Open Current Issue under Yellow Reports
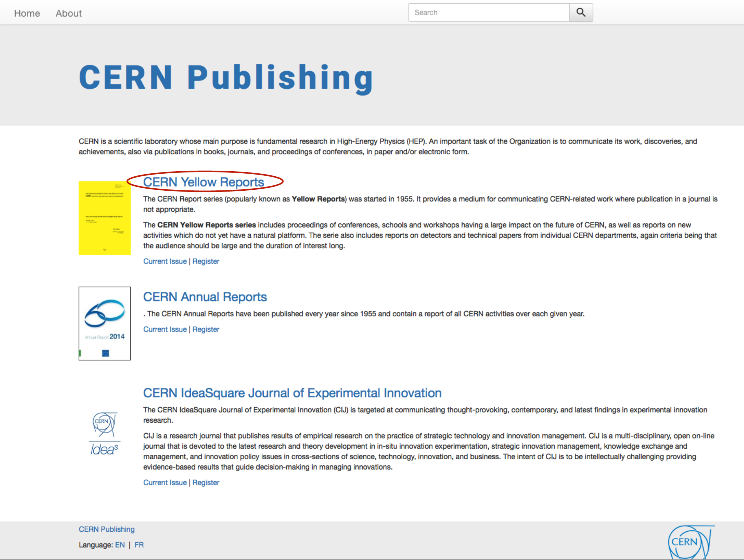Viewport: 744px width, 560px height. (x=165, y=261)
